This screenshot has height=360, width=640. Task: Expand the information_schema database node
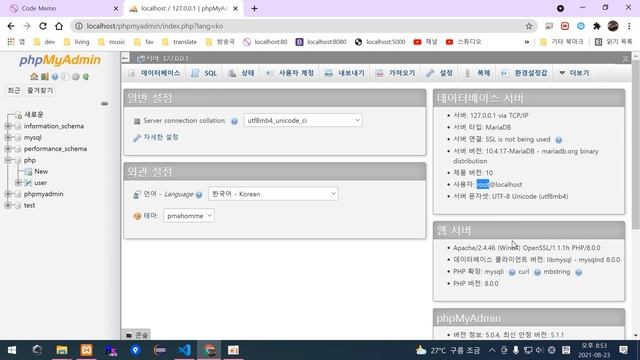point(8,126)
